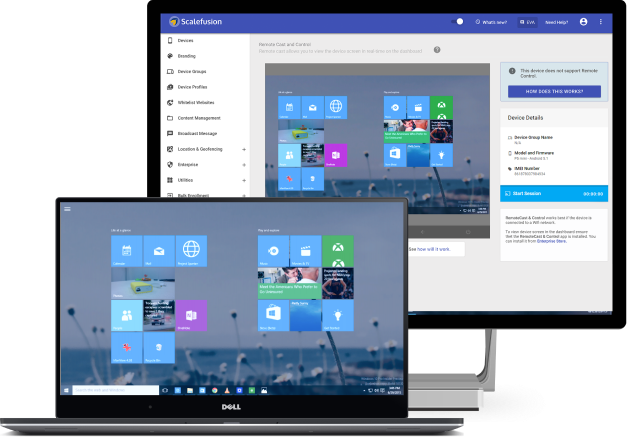Open the user account avatar menu
The width and height of the screenshot is (627, 438).
point(583,22)
